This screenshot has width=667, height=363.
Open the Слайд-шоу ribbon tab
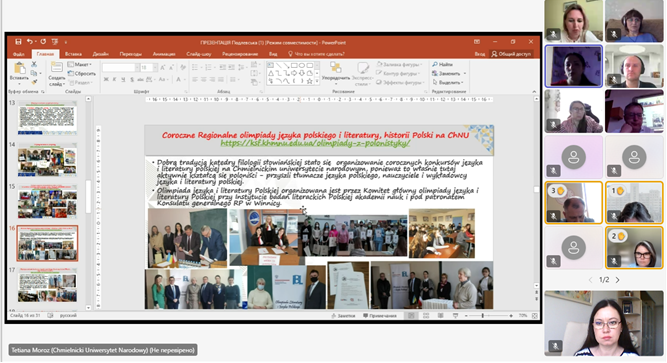pyautogui.click(x=199, y=54)
